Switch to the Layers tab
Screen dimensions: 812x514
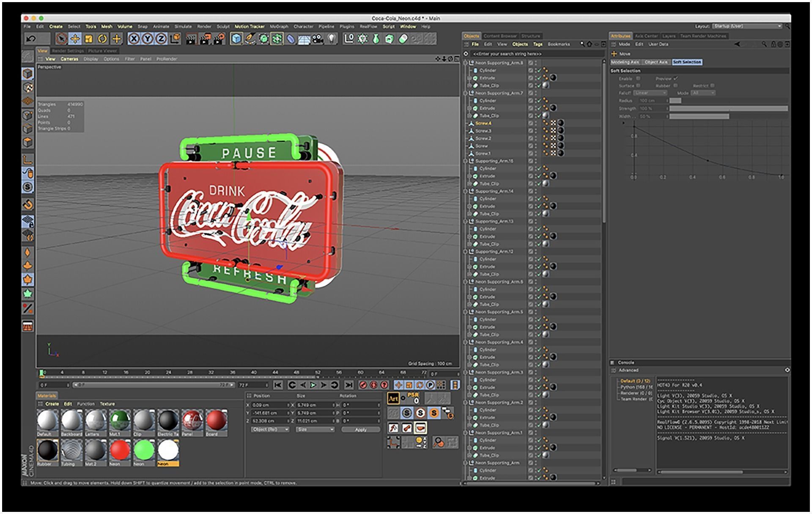[x=669, y=36]
